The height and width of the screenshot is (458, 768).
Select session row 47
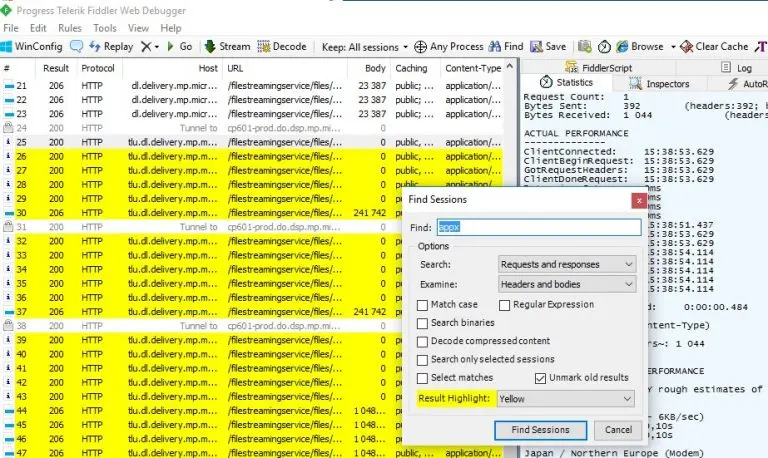(x=252, y=453)
